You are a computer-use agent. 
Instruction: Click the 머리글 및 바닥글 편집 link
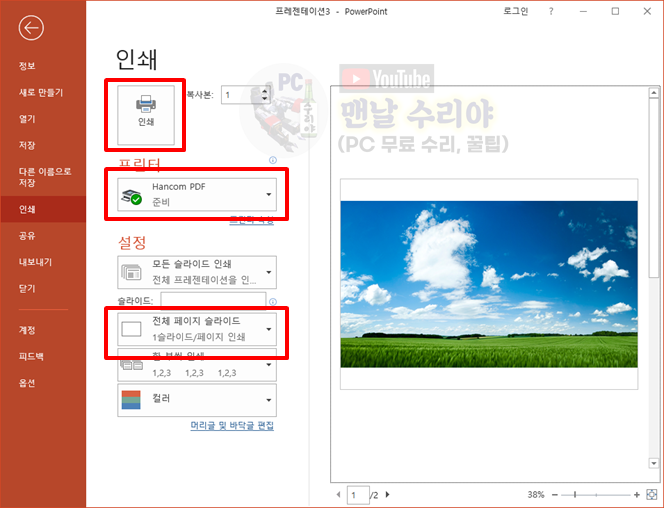232,425
